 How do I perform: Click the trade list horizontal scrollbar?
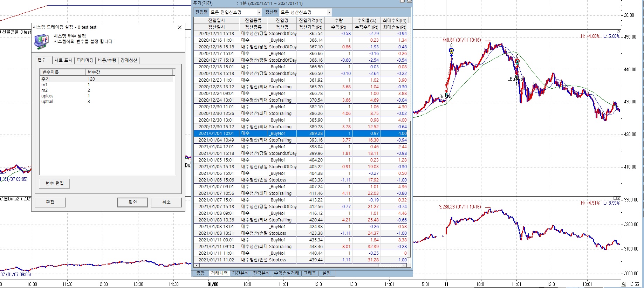pyautogui.click(x=301, y=265)
